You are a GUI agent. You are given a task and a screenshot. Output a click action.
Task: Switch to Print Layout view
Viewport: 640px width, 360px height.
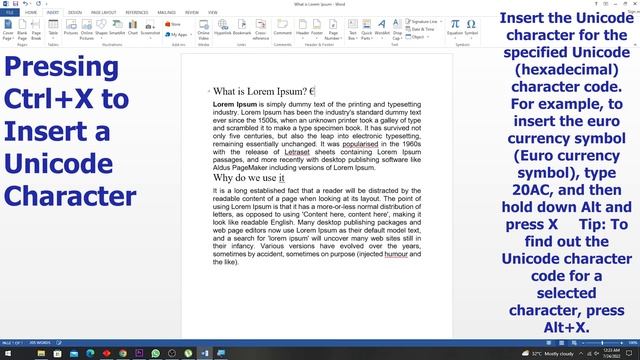coord(562,343)
